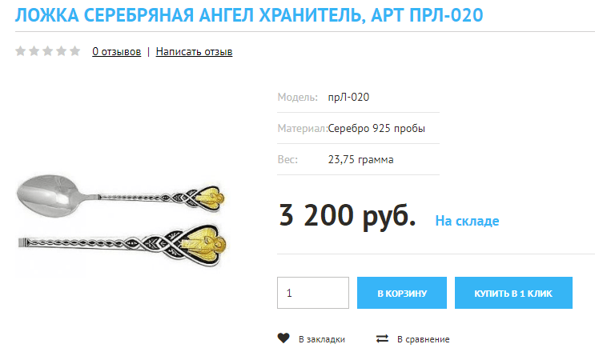Click the Серебро 925 пробы material text
The width and height of the screenshot is (595, 364).
(376, 129)
